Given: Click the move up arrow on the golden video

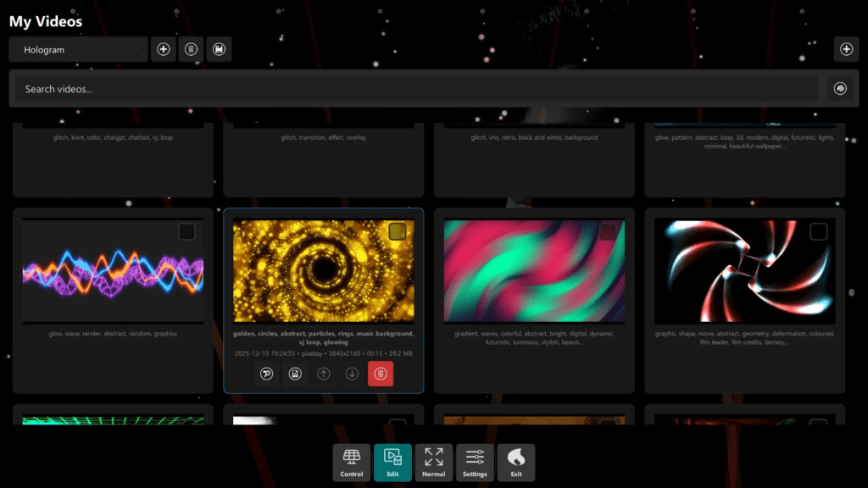Looking at the screenshot, I should (x=323, y=374).
